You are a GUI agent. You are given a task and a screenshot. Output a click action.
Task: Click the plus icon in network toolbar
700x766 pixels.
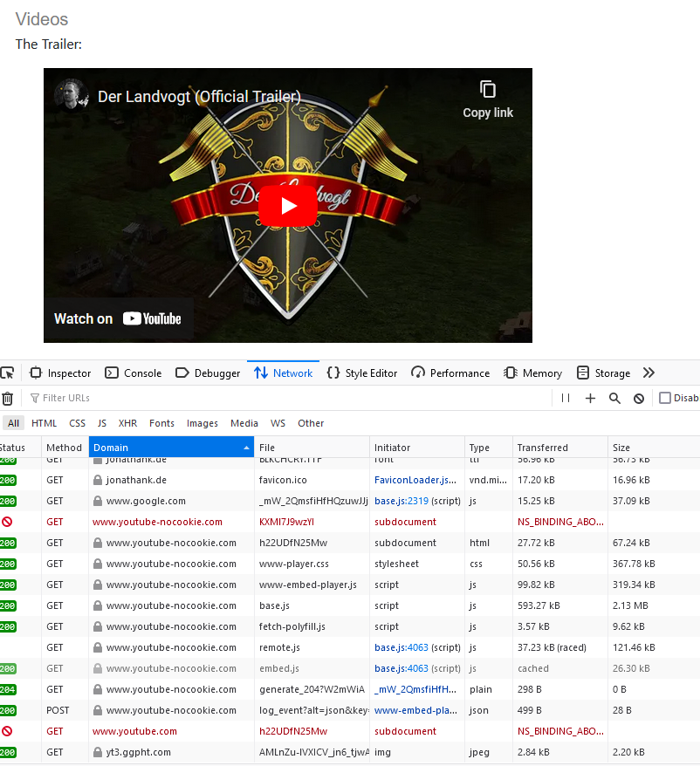click(590, 398)
